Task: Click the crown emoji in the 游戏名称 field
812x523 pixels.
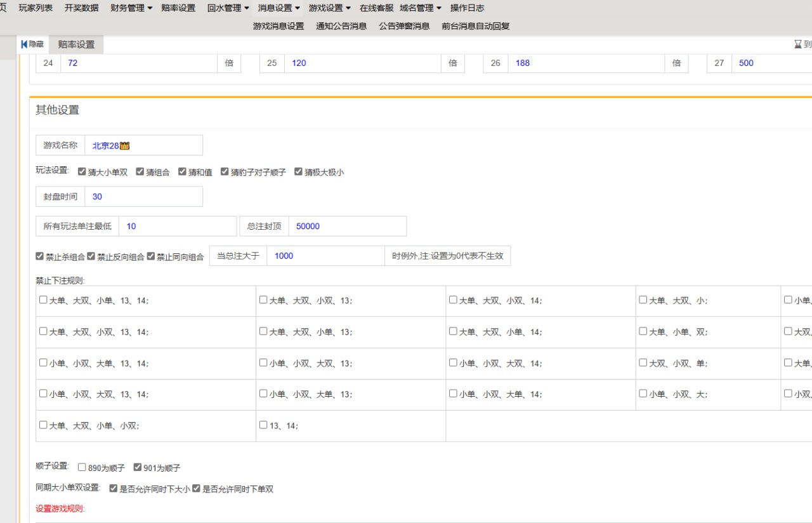Action: pyautogui.click(x=124, y=145)
